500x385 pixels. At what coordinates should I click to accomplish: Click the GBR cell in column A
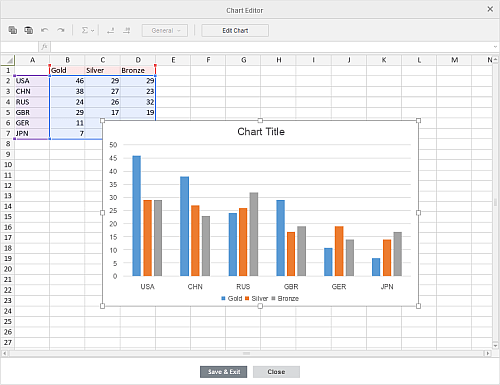coord(32,112)
